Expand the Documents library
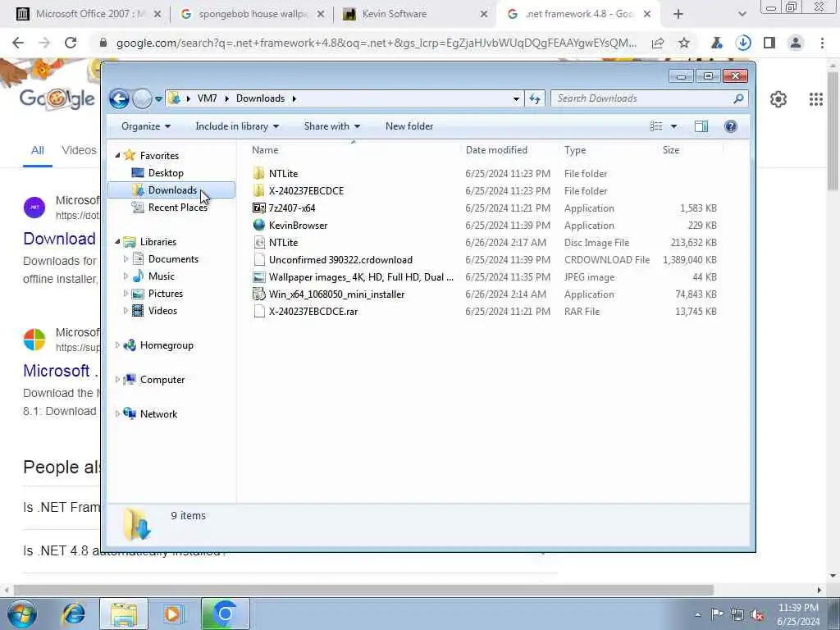Image resolution: width=840 pixels, height=630 pixels. point(126,259)
